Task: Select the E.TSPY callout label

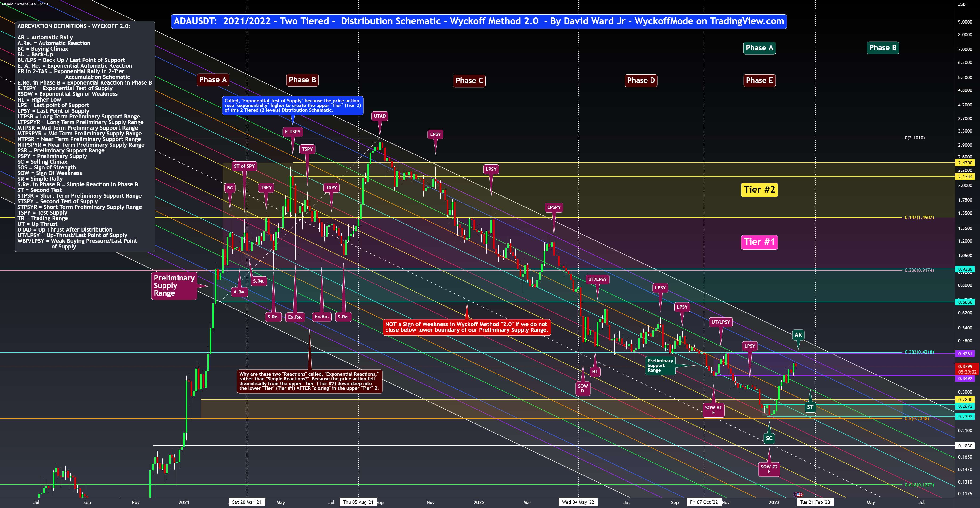Action: pyautogui.click(x=293, y=132)
